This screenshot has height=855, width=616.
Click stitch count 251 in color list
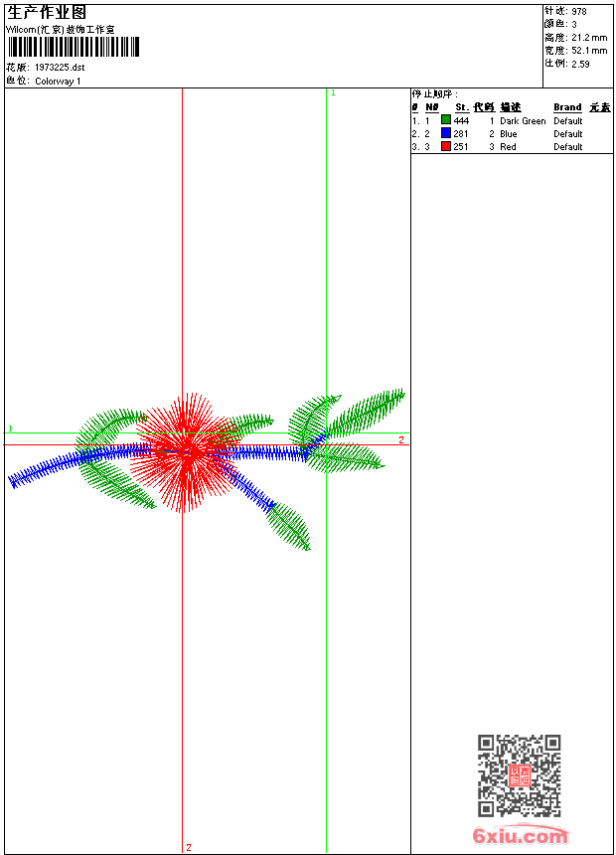coord(461,147)
